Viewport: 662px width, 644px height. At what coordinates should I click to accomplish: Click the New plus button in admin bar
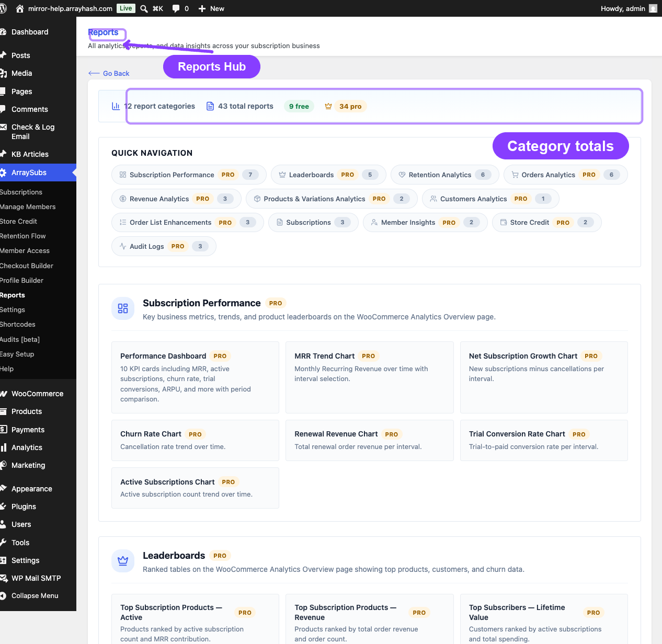pos(211,8)
